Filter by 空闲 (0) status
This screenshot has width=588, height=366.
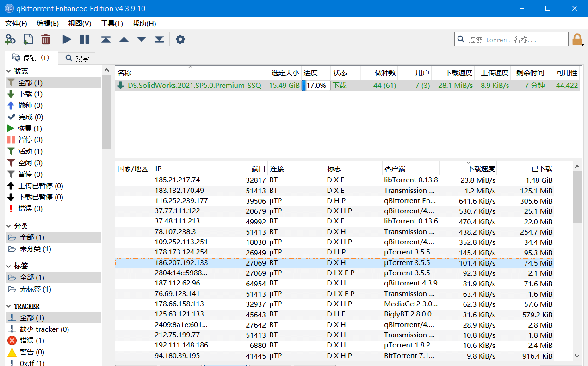(x=53, y=163)
